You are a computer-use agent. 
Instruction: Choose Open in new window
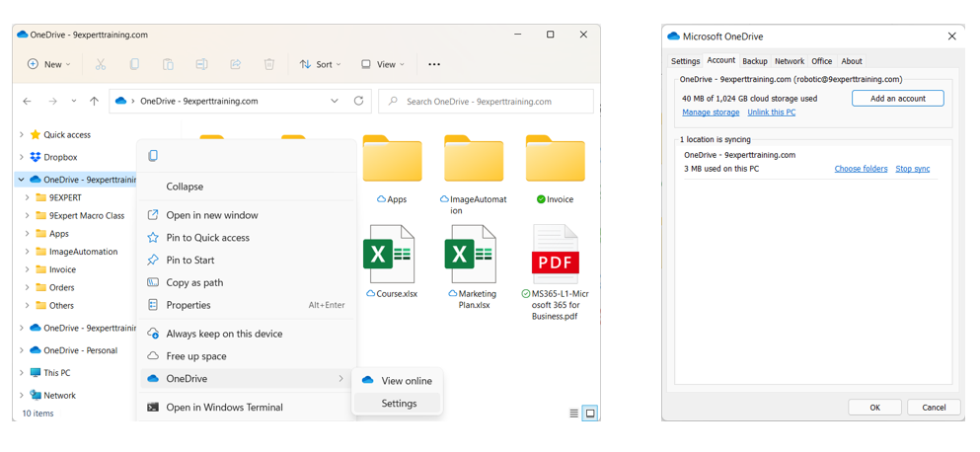(x=247, y=215)
